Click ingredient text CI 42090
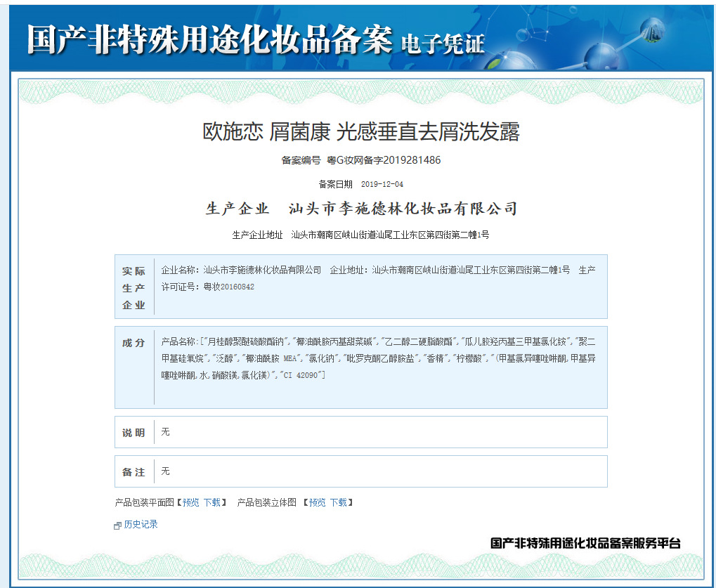This screenshot has height=588, width=716. [301, 375]
